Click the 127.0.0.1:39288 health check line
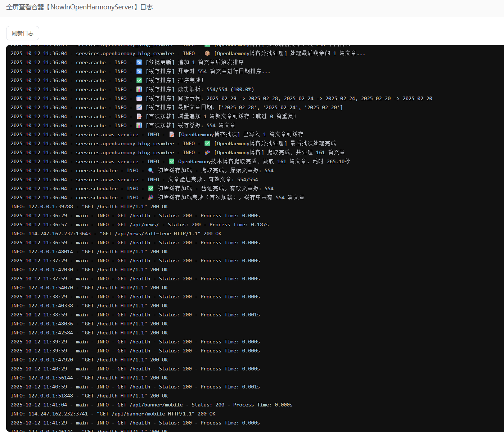504x436 pixels. (x=89, y=206)
